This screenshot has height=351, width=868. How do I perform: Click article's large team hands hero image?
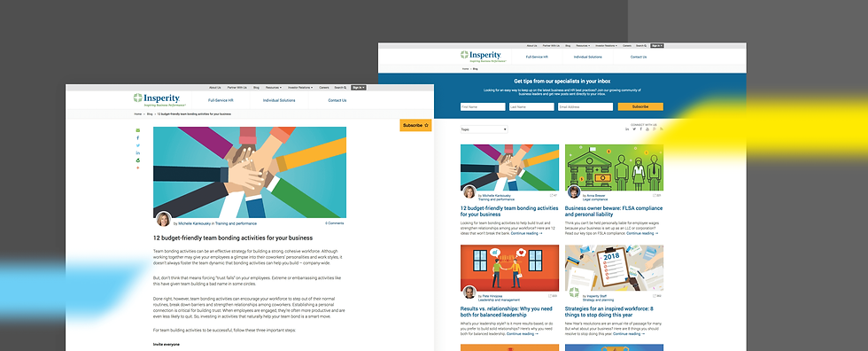coord(250,172)
